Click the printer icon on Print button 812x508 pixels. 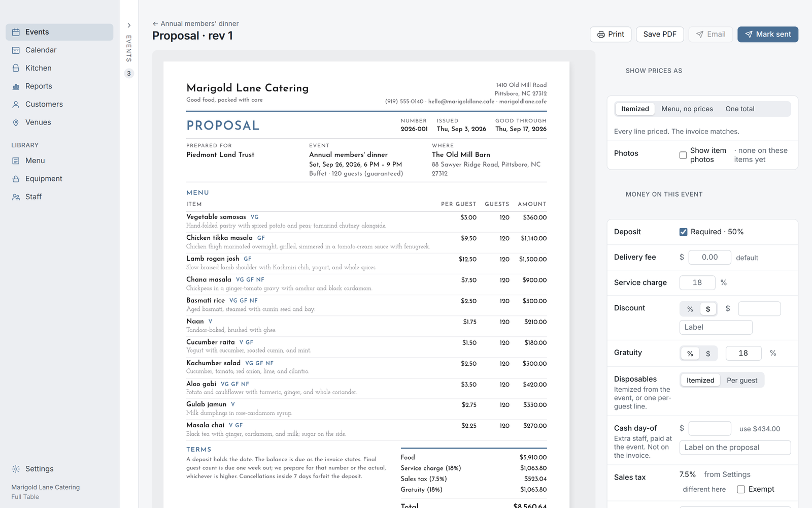(601, 35)
